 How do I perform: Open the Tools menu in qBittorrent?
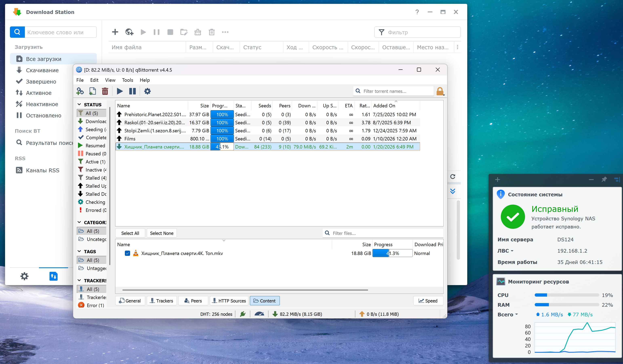[x=127, y=80]
